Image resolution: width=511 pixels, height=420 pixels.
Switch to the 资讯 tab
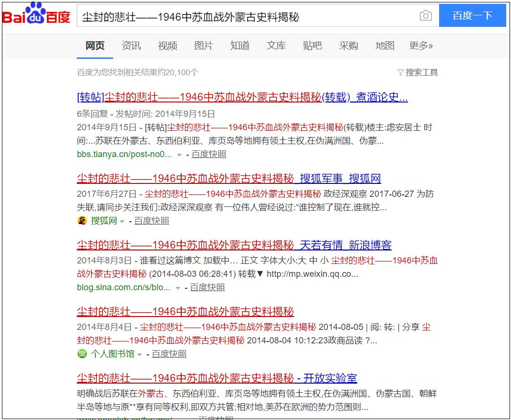pos(131,45)
